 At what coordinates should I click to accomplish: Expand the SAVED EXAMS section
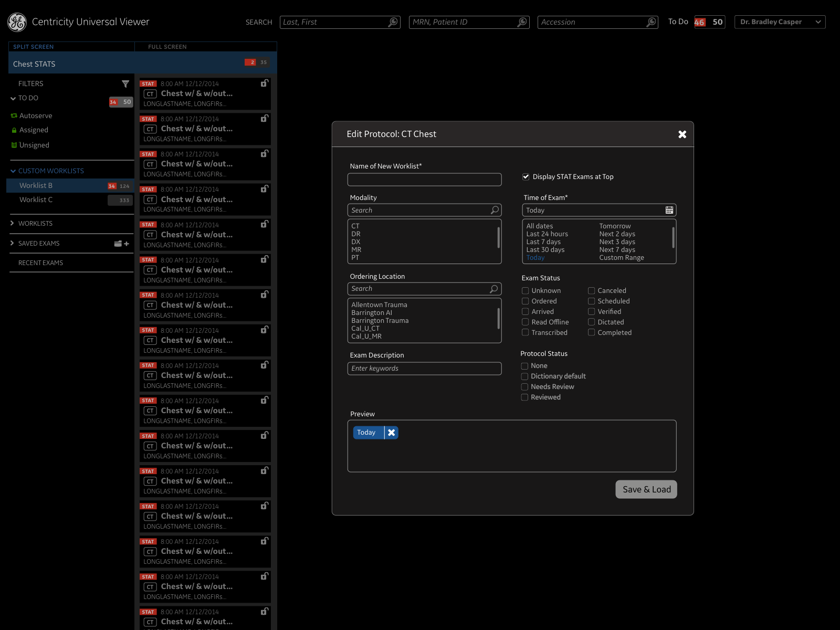point(13,244)
